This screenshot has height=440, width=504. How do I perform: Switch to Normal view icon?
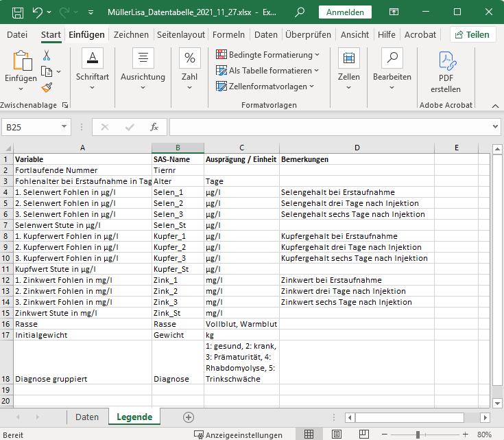[309, 435]
